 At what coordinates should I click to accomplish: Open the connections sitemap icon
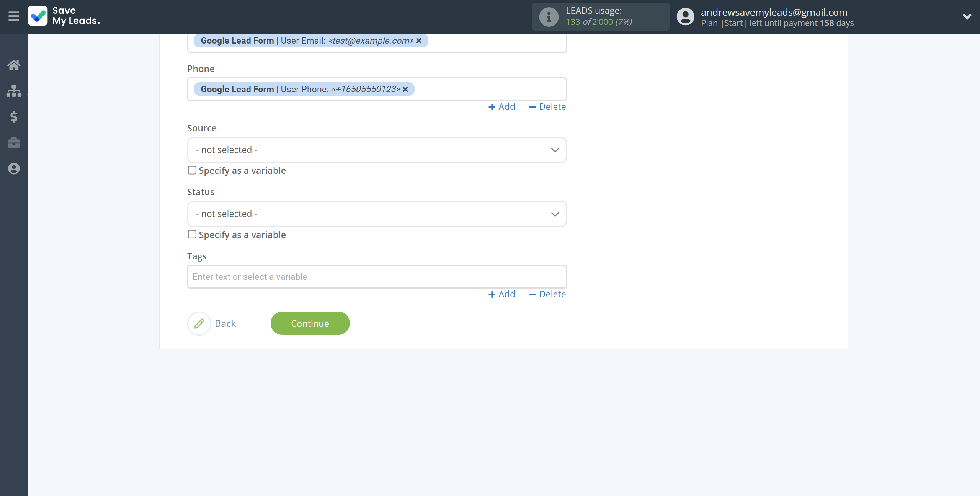tap(14, 91)
